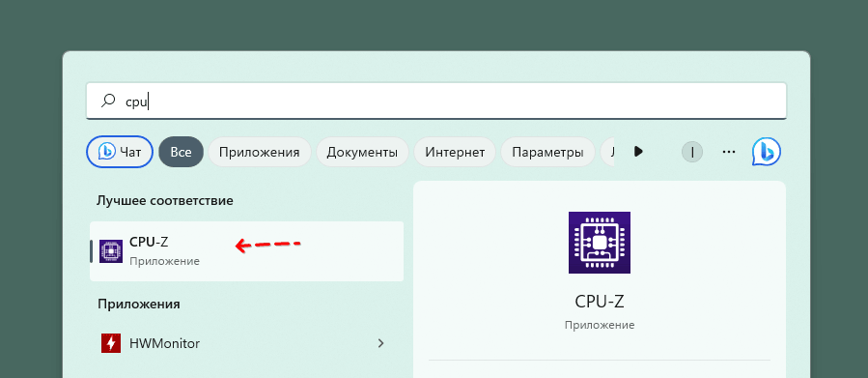Open the CPU-Z best match result
This screenshot has height=378, width=868.
[246, 251]
